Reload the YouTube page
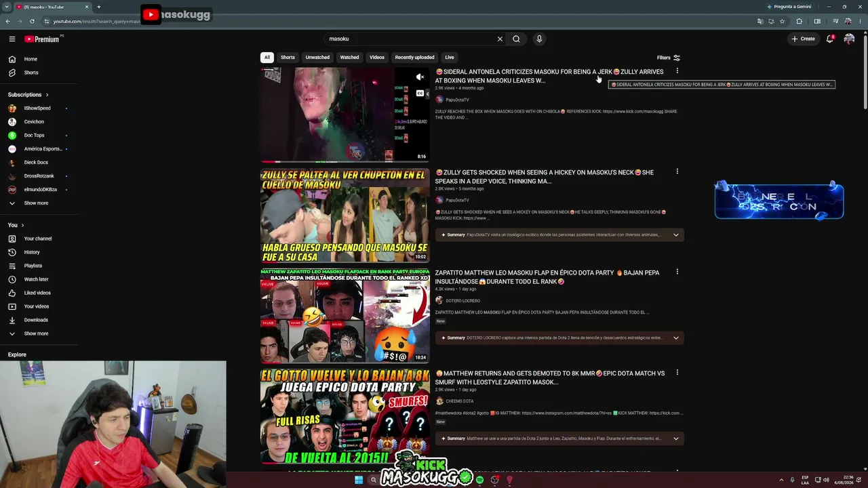This screenshot has height=488, width=868. point(32,21)
